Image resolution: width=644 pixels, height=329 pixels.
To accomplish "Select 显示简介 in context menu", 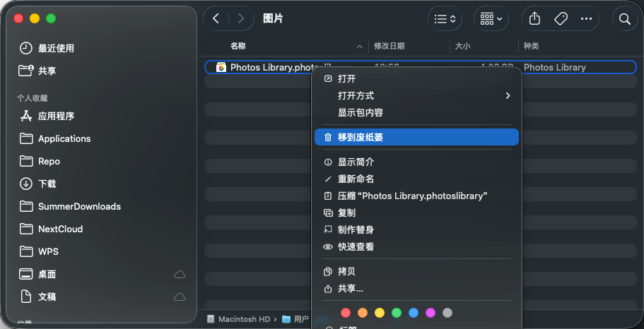I will 356,162.
